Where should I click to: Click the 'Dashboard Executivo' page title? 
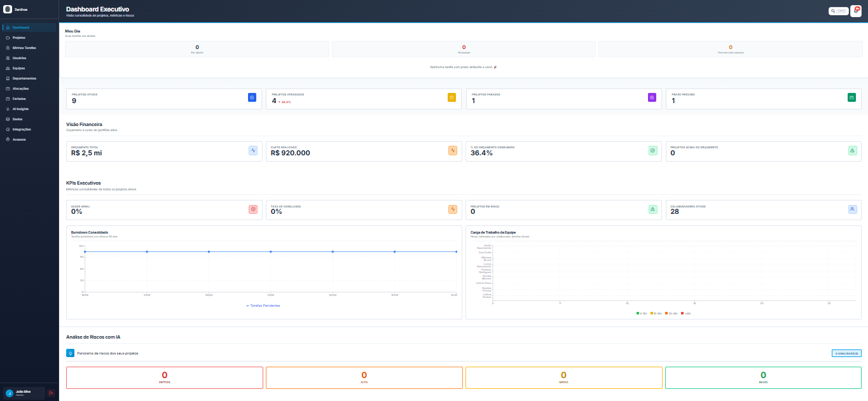tap(97, 9)
